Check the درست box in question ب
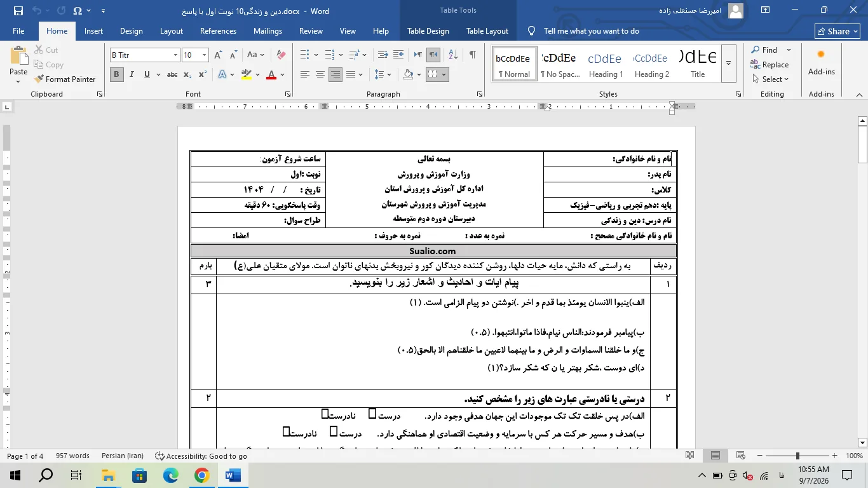The height and width of the screenshot is (488, 868). tap(334, 432)
